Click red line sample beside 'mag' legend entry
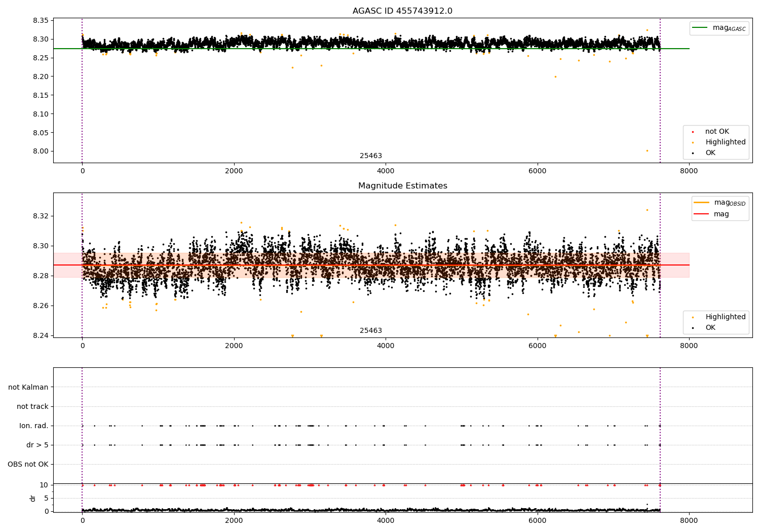Image resolution: width=760 pixels, height=532 pixels. 702,214
